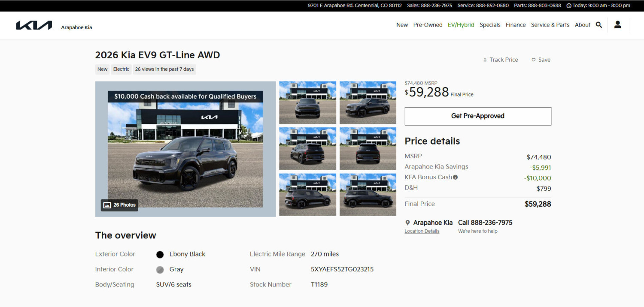Open the Service & Parts menu
The image size is (644, 307).
[550, 25]
